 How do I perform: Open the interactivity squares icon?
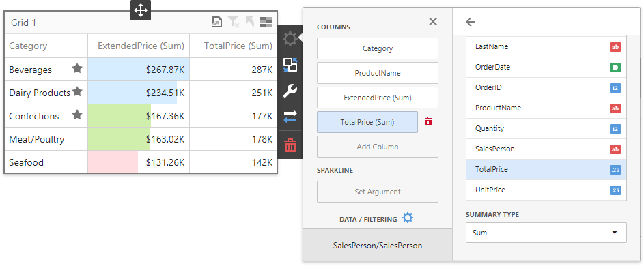pyautogui.click(x=290, y=65)
